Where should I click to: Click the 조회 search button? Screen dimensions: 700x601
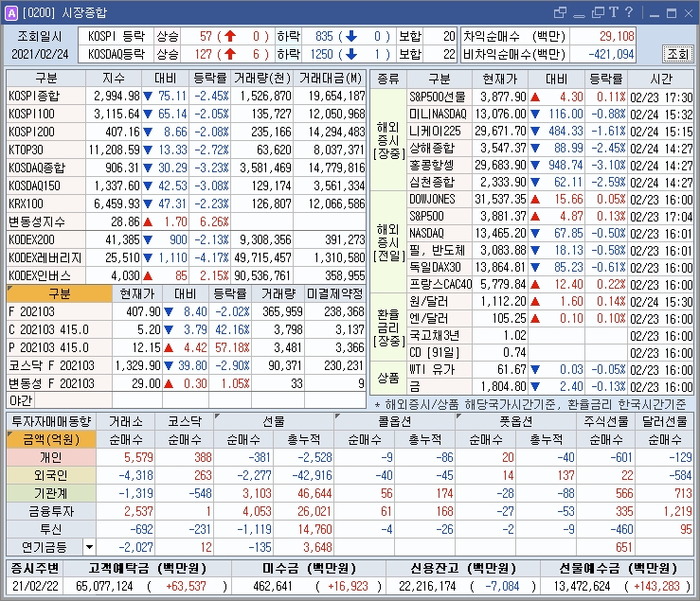[677, 54]
